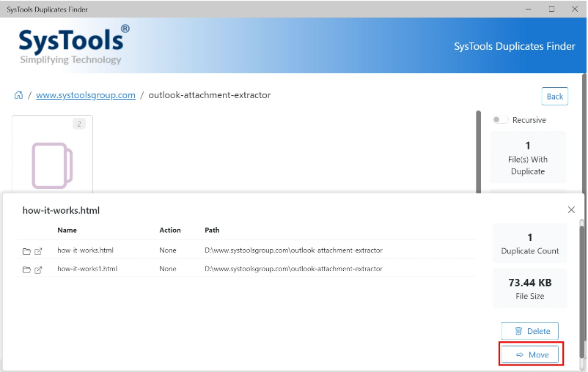Screen dimensions: 588x372
Task: Minimize the SysTools Duplicates Finder window
Action: pos(529,9)
